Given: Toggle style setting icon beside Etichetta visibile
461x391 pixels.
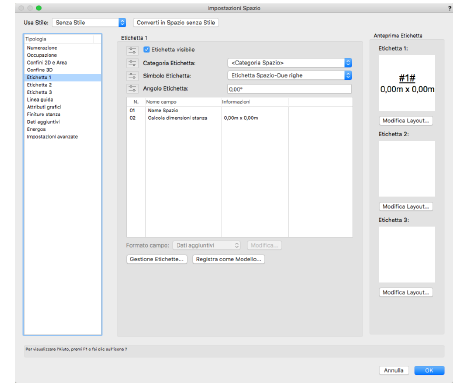Looking at the screenshot, I should click(132, 50).
